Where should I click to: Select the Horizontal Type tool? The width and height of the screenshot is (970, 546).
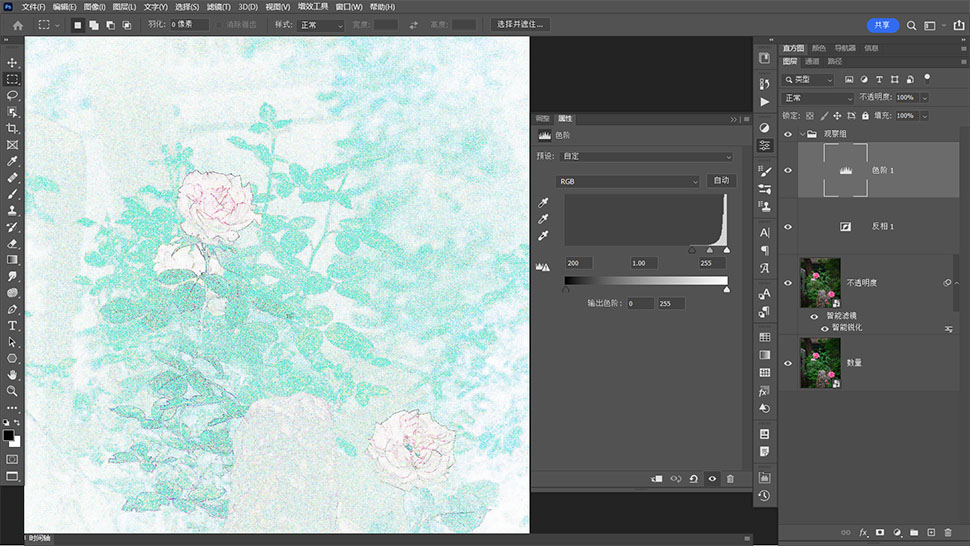point(12,326)
